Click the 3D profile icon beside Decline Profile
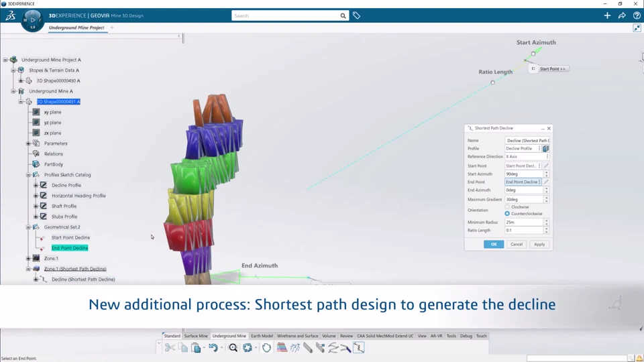 pyautogui.click(x=546, y=149)
